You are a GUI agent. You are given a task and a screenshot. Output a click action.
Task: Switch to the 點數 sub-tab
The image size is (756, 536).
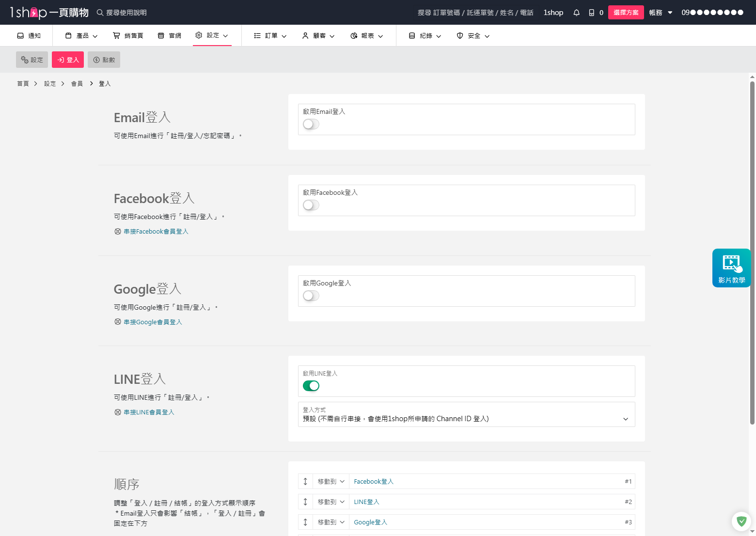pos(104,59)
